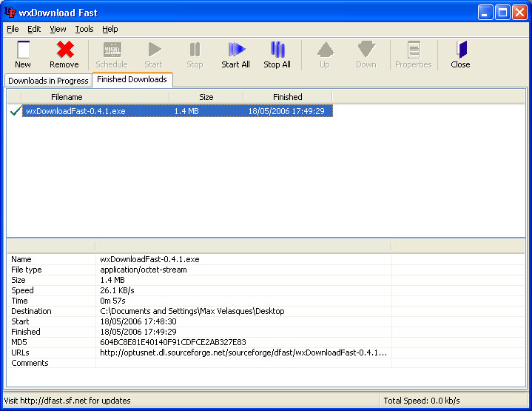Select the wxDownloadFast-0.4.1.exe row in the list
The image size is (532, 411).
click(177, 111)
